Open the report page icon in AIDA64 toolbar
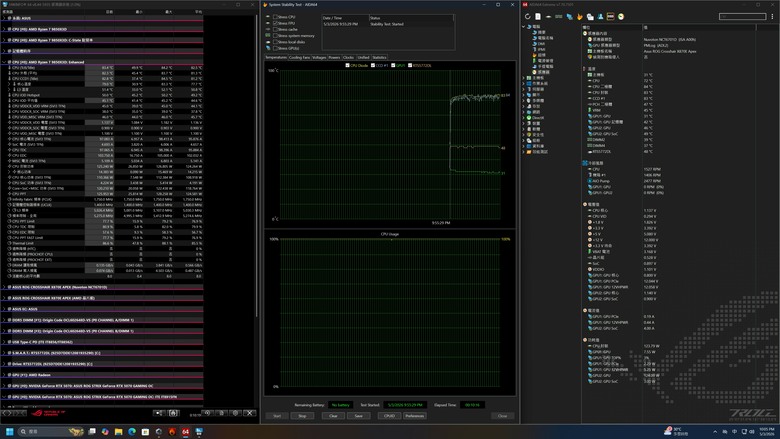This screenshot has height=439, width=780. (x=538, y=16)
